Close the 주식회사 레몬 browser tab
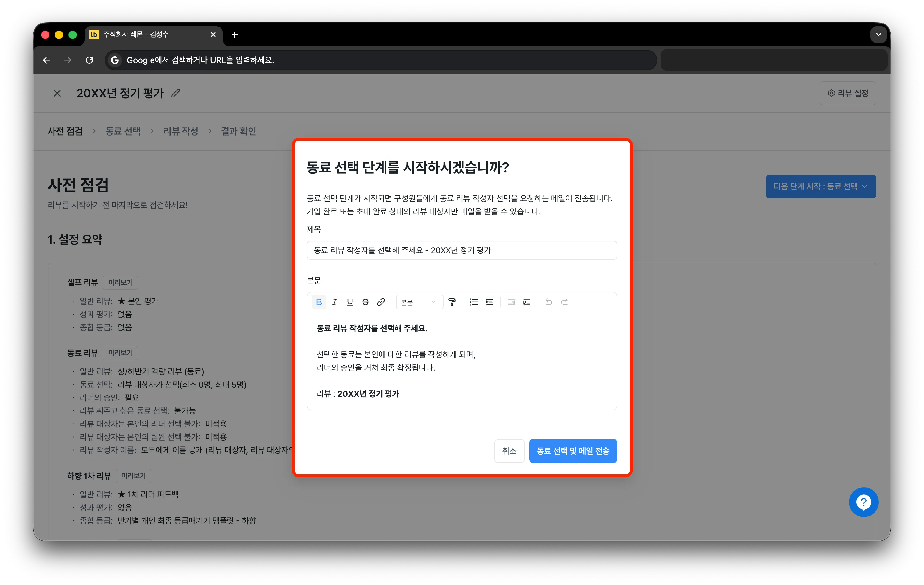This screenshot has width=924, height=585. point(213,35)
